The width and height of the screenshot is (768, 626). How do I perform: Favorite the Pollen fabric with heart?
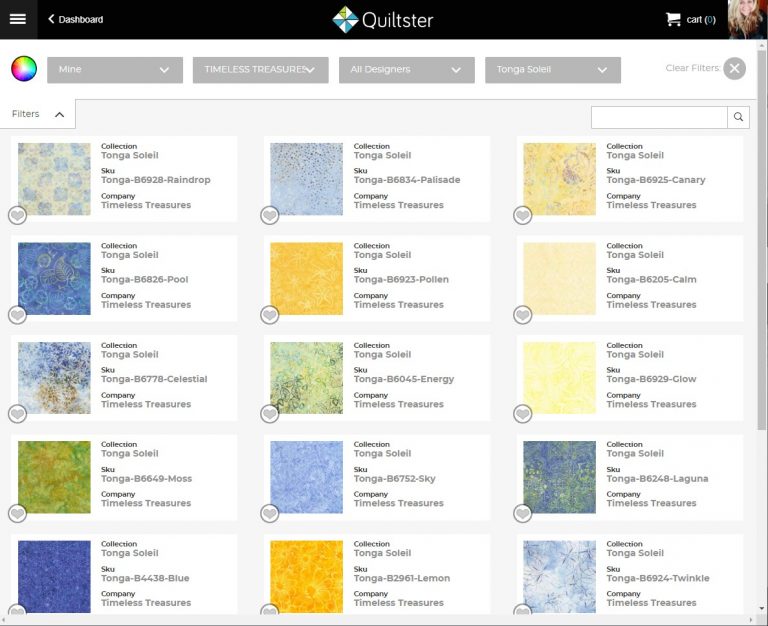270,315
